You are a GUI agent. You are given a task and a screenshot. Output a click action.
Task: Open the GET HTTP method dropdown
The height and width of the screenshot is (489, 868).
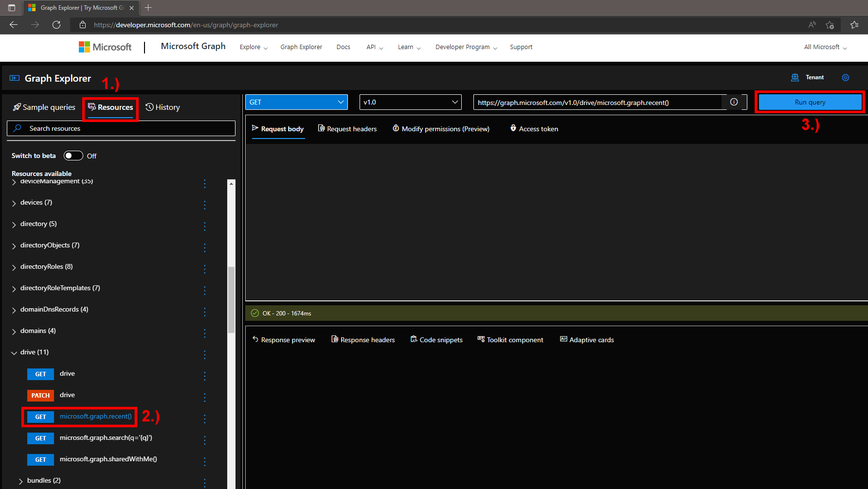click(296, 102)
